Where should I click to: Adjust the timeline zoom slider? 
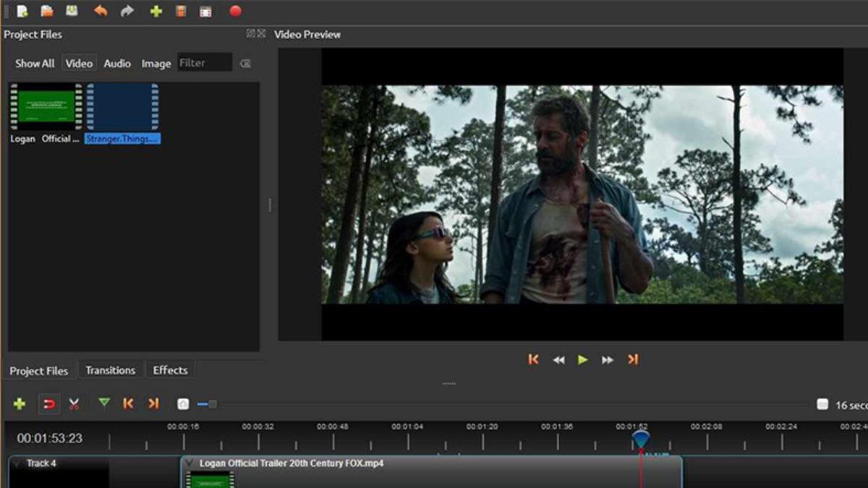tap(212, 405)
